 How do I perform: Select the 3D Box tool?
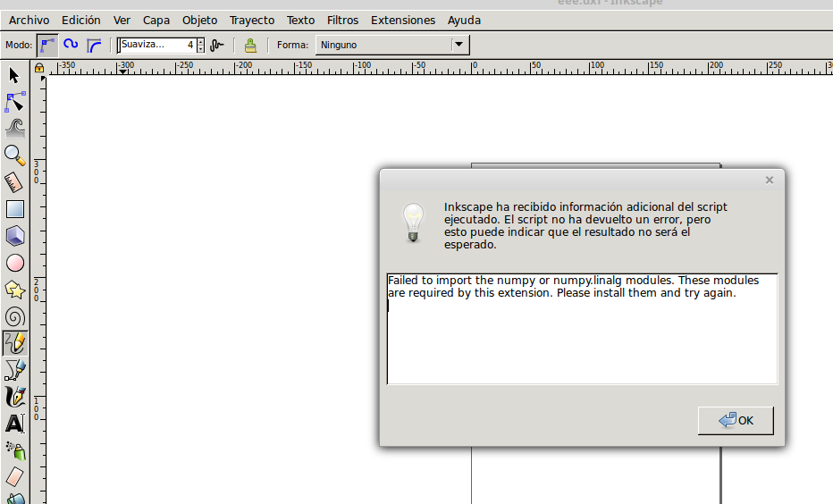pyautogui.click(x=14, y=236)
